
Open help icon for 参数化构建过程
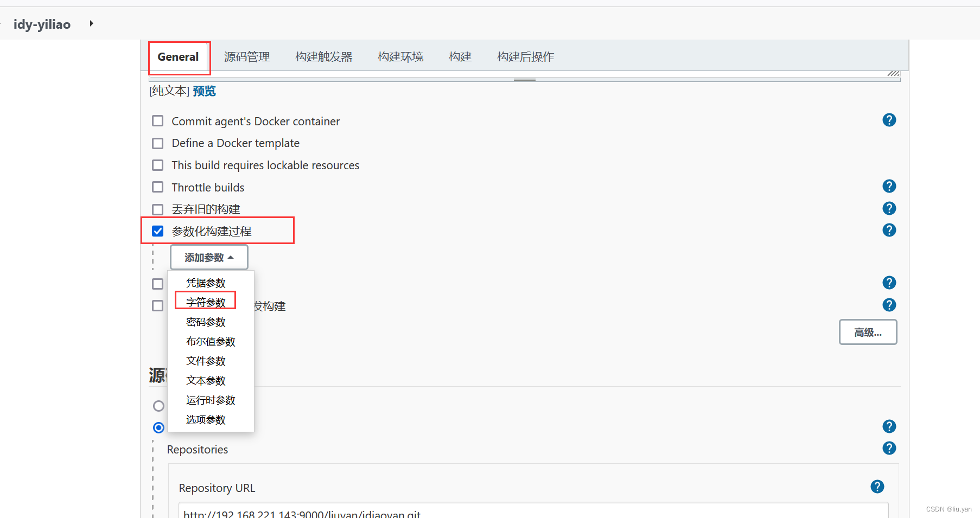pyautogui.click(x=889, y=230)
